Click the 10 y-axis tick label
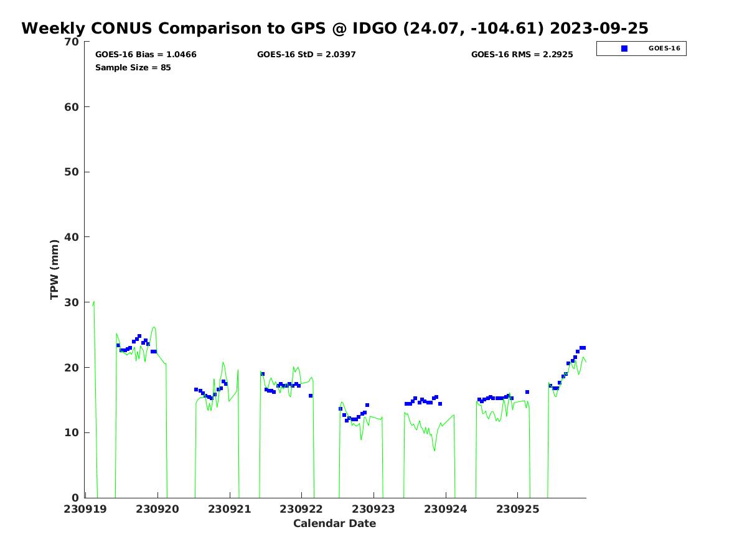The height and width of the screenshot is (560, 747). click(72, 433)
